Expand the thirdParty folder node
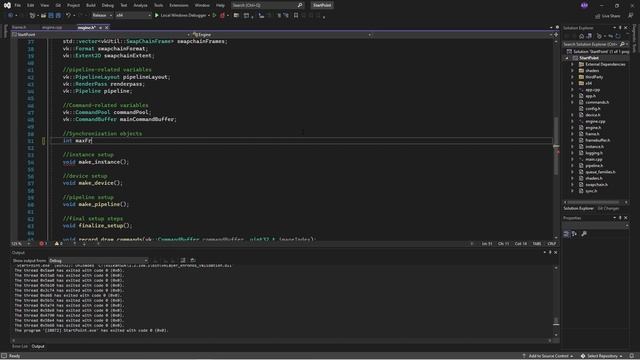The image size is (640, 360). click(572, 77)
